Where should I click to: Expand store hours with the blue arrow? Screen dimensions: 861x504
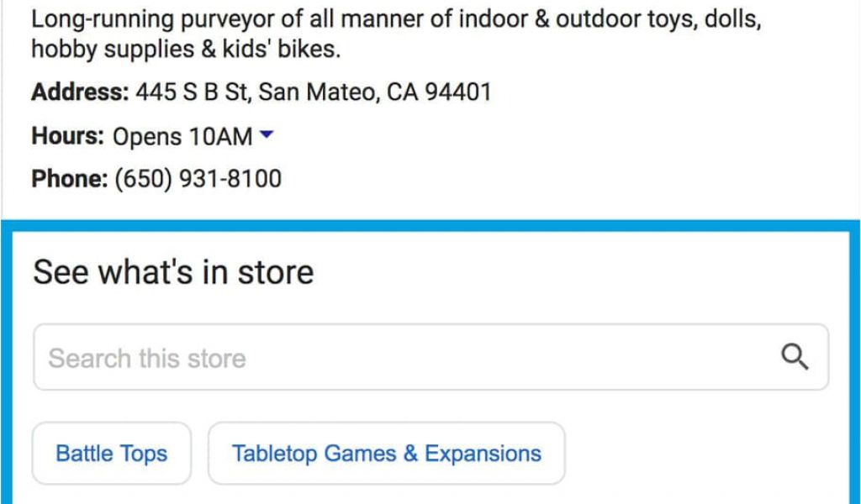click(x=266, y=134)
